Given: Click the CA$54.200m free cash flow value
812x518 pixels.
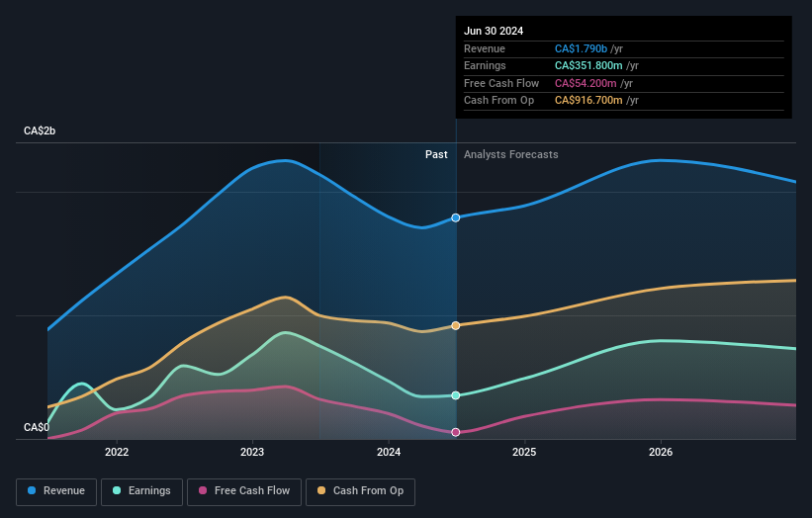Looking at the screenshot, I should tap(586, 83).
